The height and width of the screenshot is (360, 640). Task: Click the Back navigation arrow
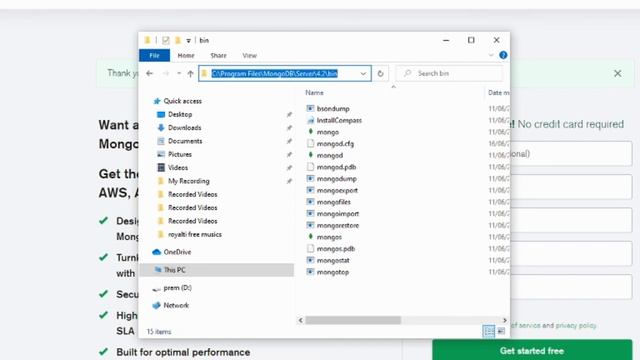[x=149, y=73]
